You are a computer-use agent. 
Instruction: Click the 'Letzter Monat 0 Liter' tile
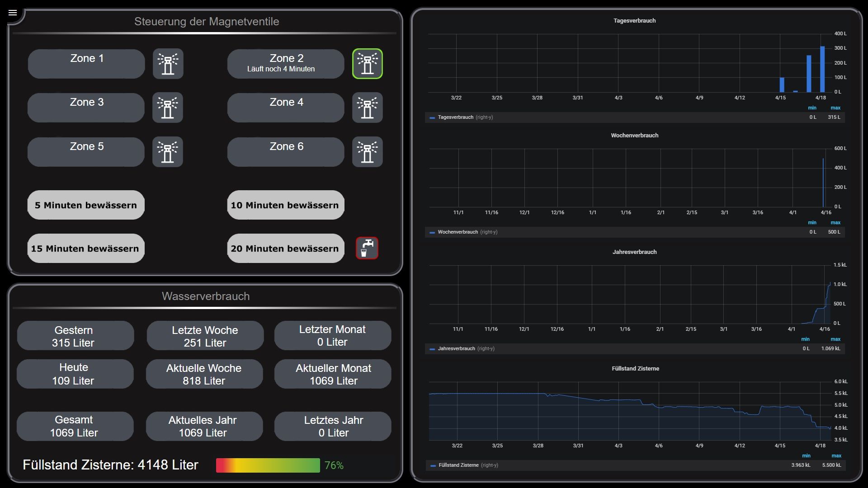pyautogui.click(x=333, y=336)
